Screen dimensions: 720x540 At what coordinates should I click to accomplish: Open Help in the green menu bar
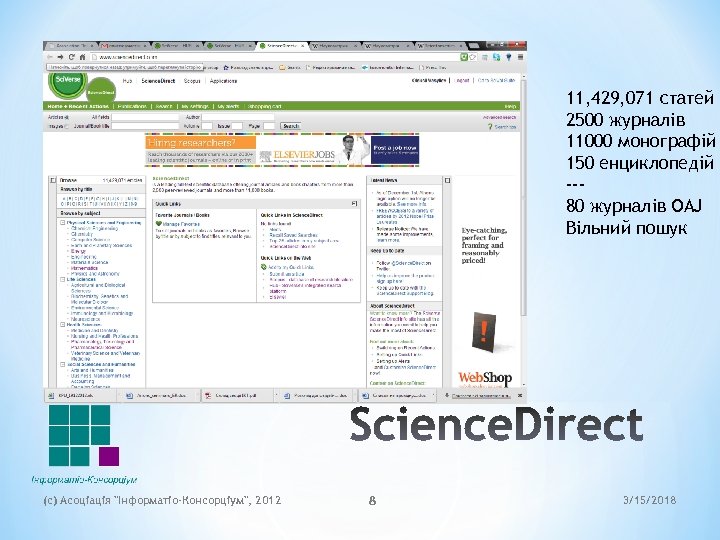[x=510, y=106]
